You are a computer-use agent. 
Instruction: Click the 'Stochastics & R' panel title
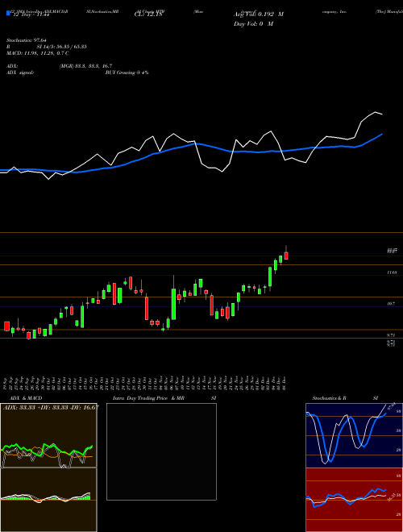pyautogui.click(x=329, y=398)
